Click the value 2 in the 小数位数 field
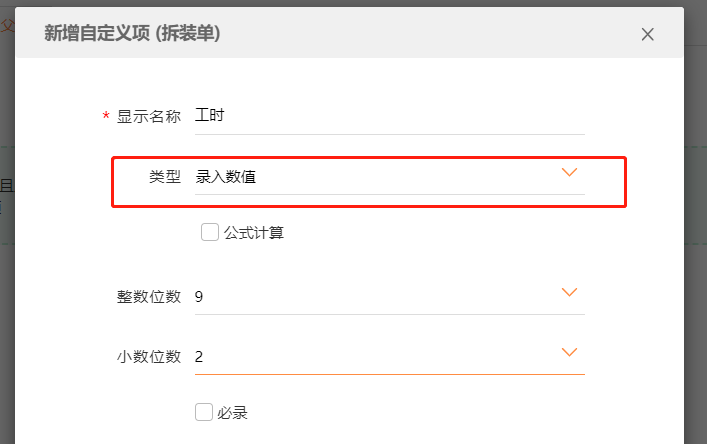The height and width of the screenshot is (444, 707). (x=200, y=356)
